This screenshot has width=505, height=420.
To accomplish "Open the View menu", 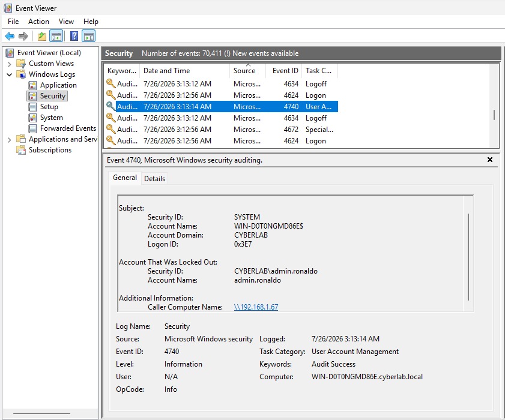I will click(x=66, y=22).
